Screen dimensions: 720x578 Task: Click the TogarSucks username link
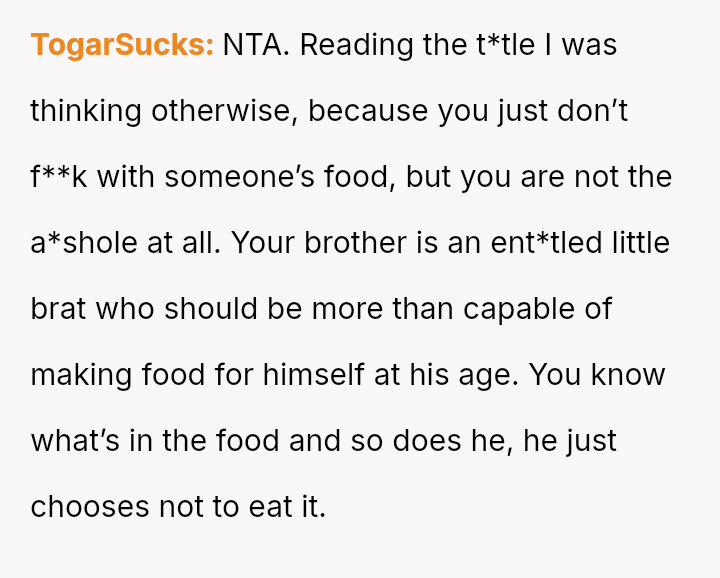coord(122,45)
